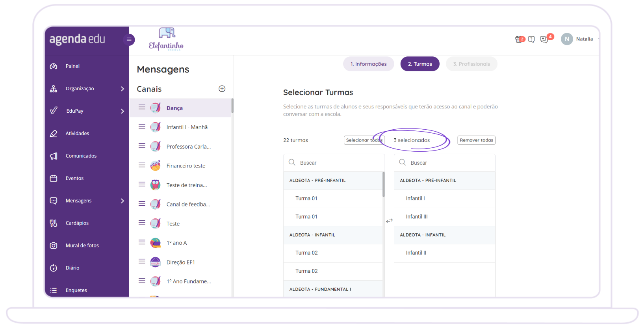
Task: Select first Turma 01 under Pré-Infantil
Action: [x=333, y=199]
